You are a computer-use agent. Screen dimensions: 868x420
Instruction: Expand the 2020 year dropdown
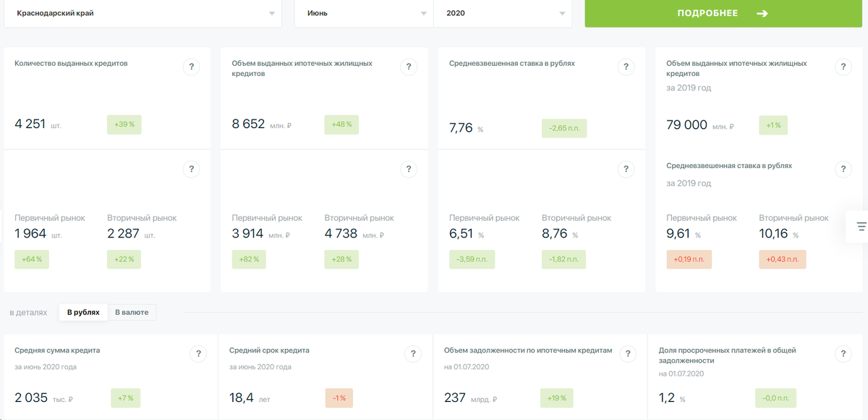(503, 14)
